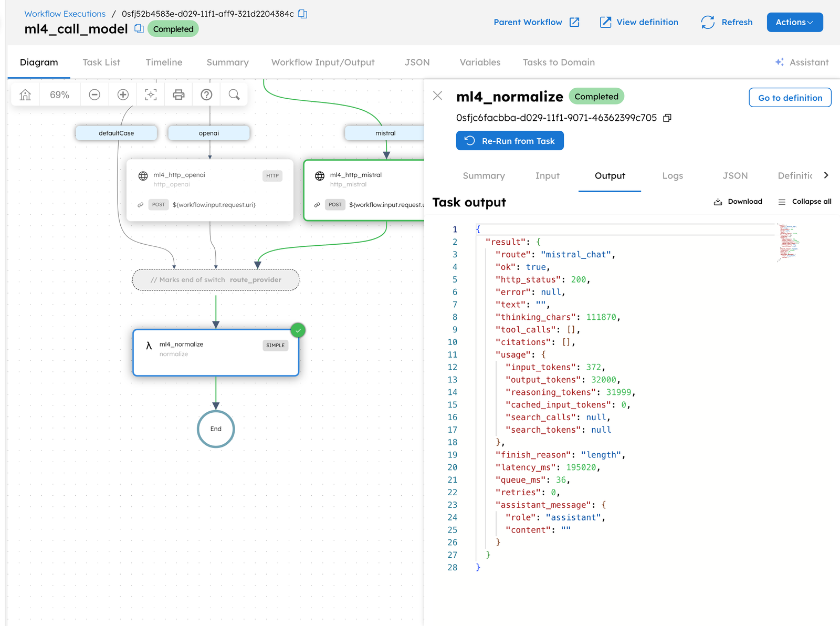Click the Assistant sparkle icon

tap(780, 62)
